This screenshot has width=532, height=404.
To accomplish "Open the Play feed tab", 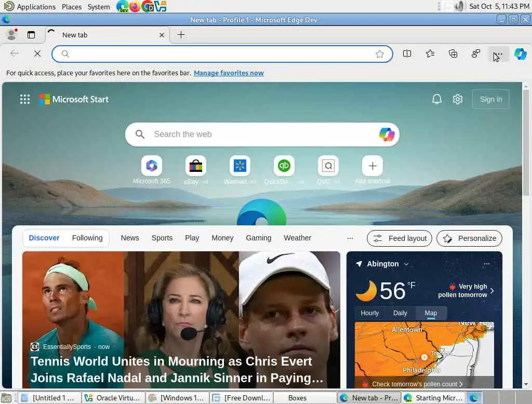I will tap(192, 238).
